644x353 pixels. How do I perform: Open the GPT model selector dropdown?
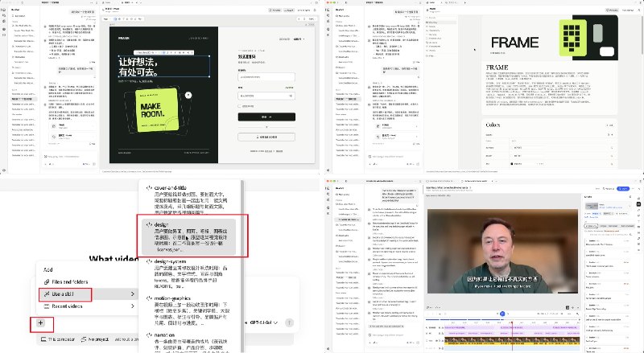point(263,322)
